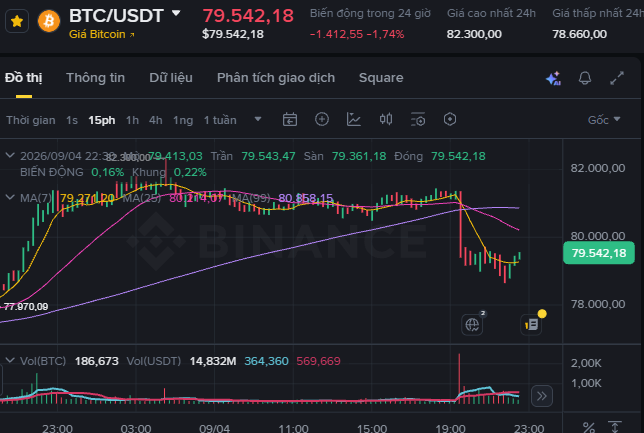This screenshot has height=433, width=644.
Task: Switch to the Square tab
Action: pyautogui.click(x=381, y=78)
